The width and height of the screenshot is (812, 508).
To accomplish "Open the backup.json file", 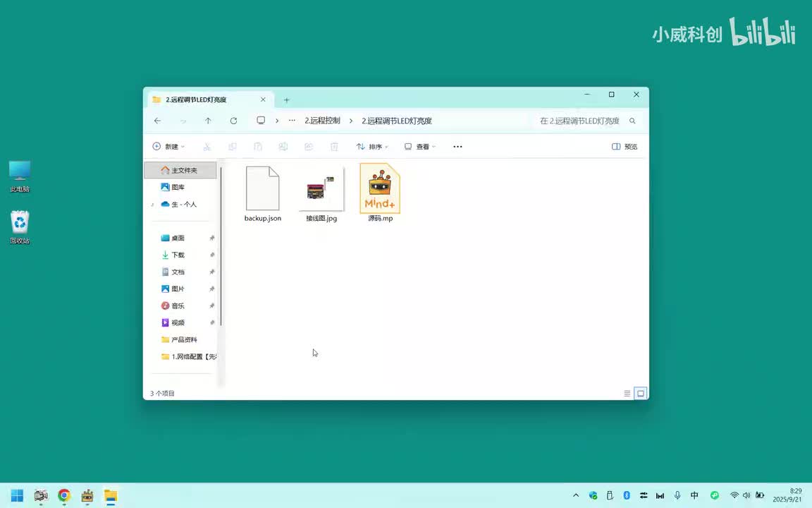I will point(262,194).
